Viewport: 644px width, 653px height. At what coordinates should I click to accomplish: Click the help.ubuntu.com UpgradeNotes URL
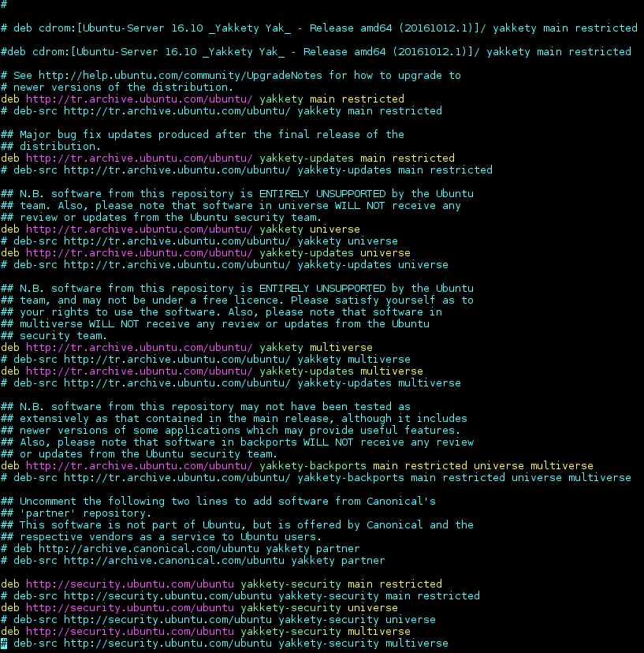click(x=181, y=76)
